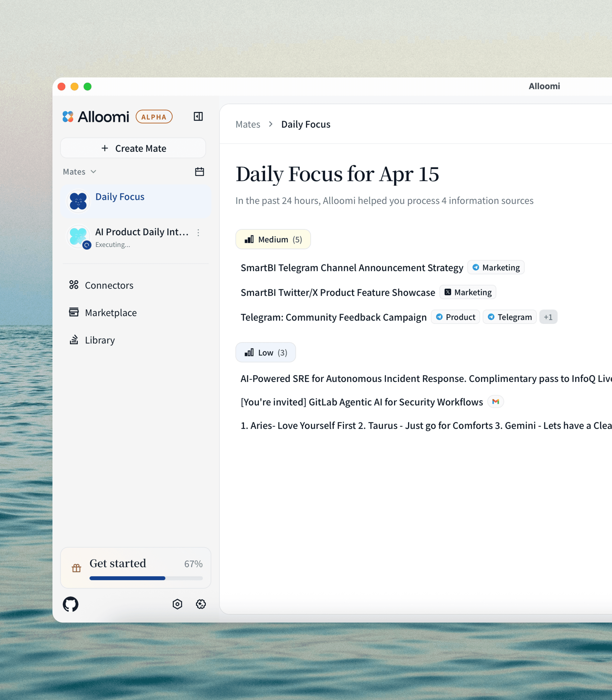The height and width of the screenshot is (700, 612).
Task: Click the Marketing tag on Twitter/X Feature Showcase
Action: pos(468,292)
